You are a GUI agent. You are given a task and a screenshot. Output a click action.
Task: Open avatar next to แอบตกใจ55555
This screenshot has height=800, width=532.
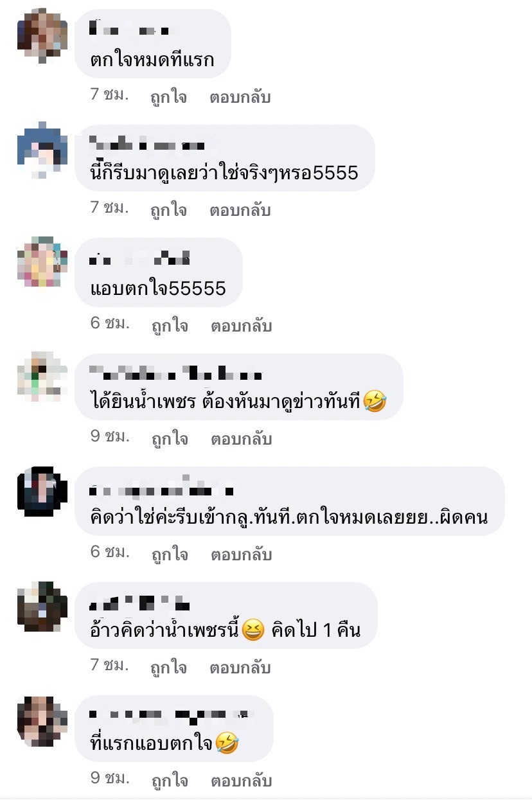pos(42,263)
